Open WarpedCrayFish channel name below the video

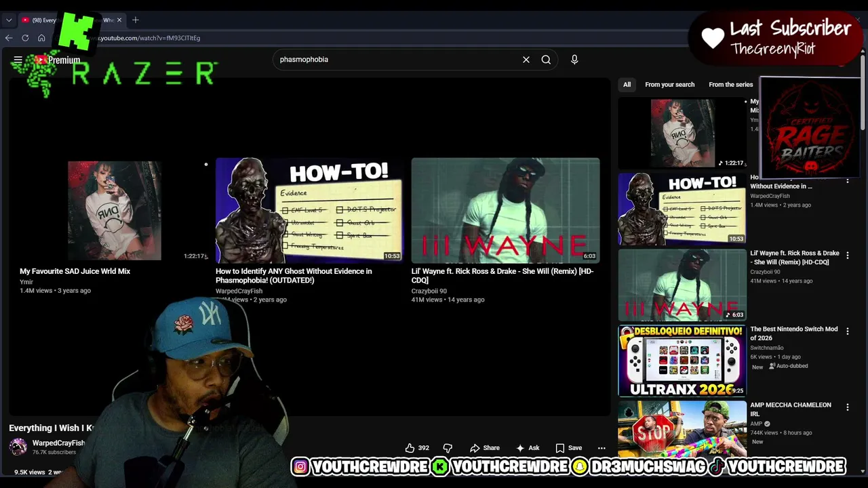(58, 443)
